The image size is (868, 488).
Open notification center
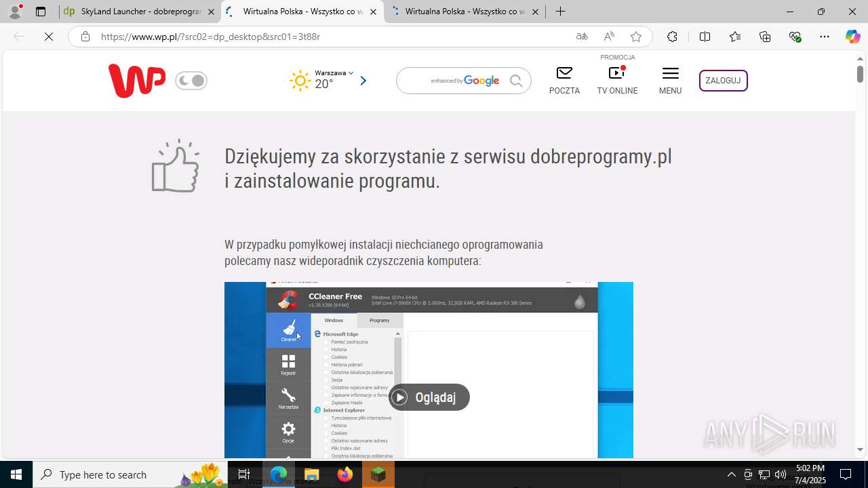point(846,474)
